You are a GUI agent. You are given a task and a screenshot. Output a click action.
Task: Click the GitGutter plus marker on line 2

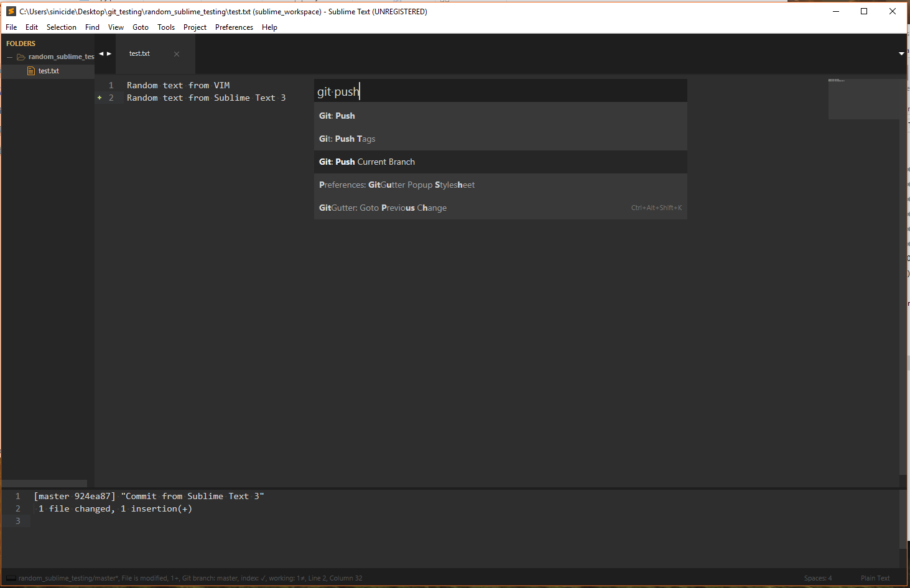pyautogui.click(x=100, y=98)
